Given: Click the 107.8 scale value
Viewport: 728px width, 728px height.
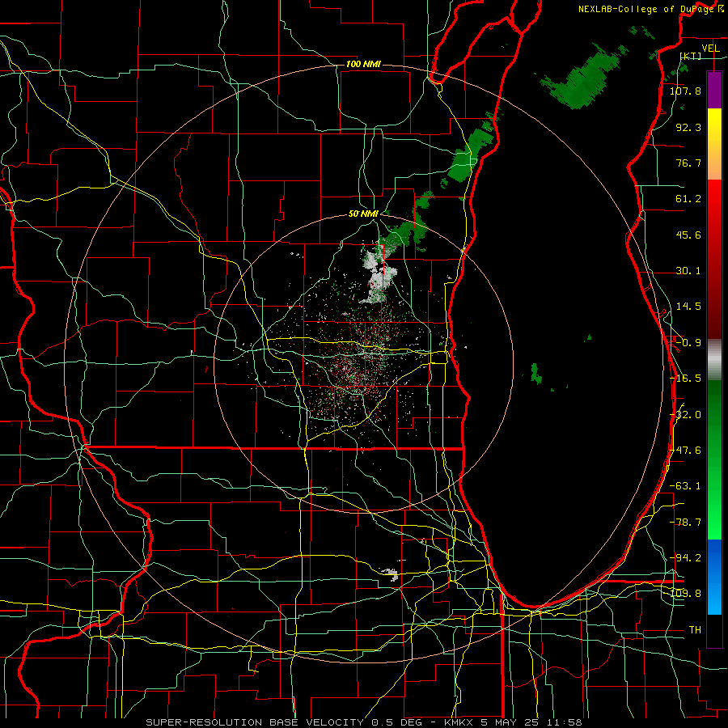Looking at the screenshot, I should 685,91.
